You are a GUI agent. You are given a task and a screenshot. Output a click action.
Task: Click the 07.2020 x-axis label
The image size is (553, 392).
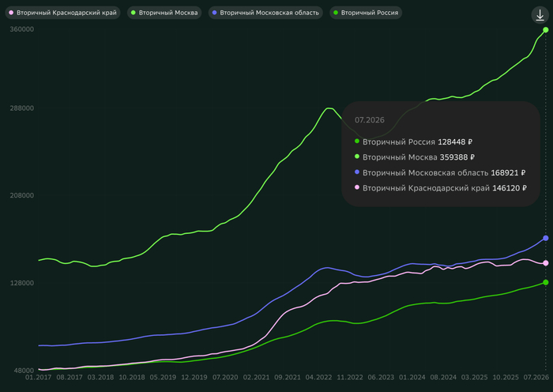coord(225,377)
